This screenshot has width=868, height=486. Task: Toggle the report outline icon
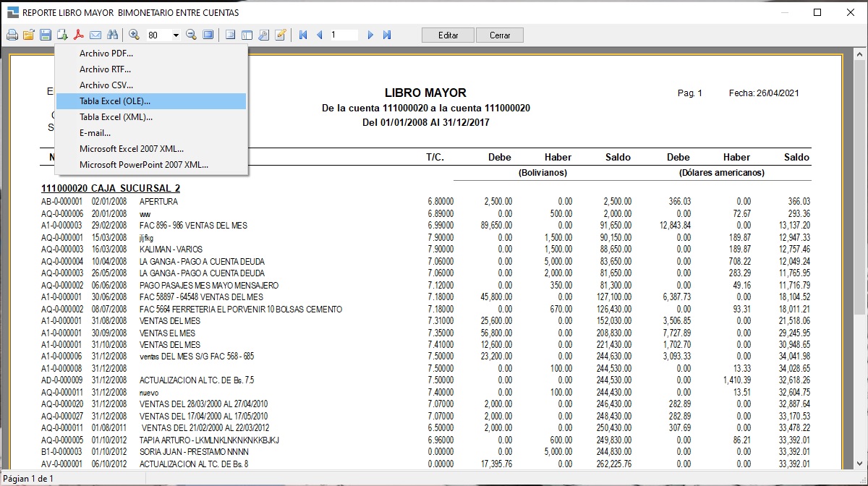coord(231,35)
